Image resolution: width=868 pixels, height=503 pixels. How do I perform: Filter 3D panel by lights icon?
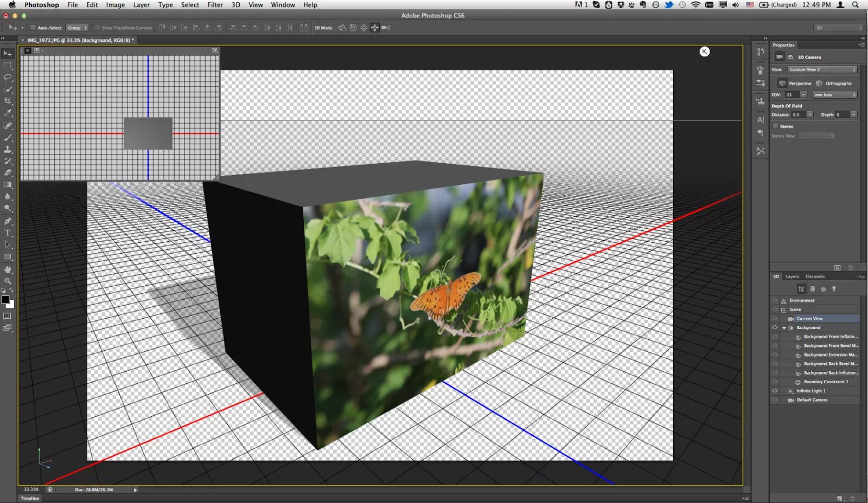(834, 289)
